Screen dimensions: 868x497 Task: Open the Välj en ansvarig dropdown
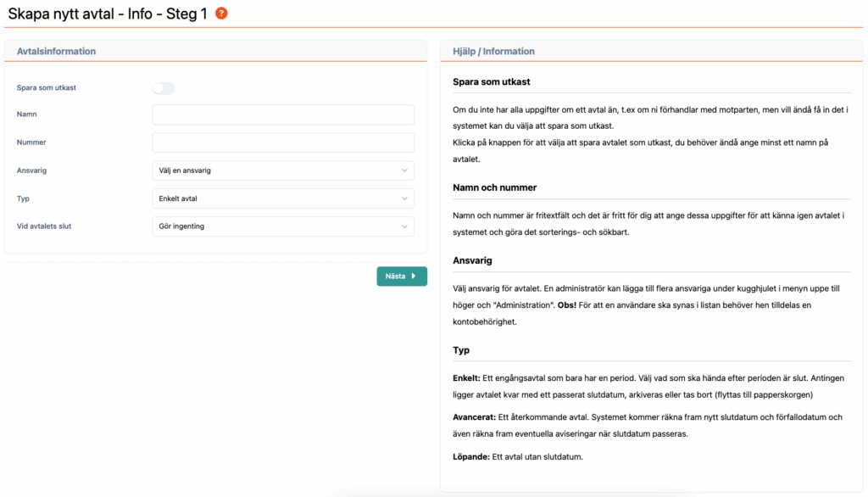click(x=283, y=170)
